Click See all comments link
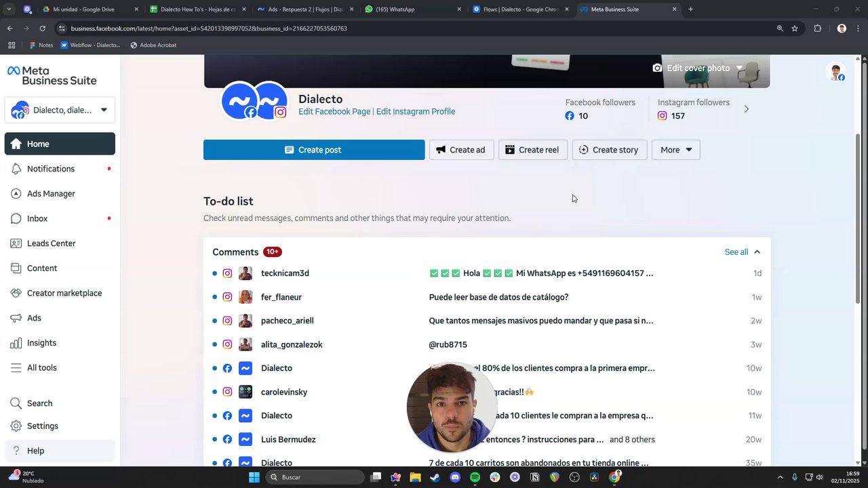 [736, 252]
